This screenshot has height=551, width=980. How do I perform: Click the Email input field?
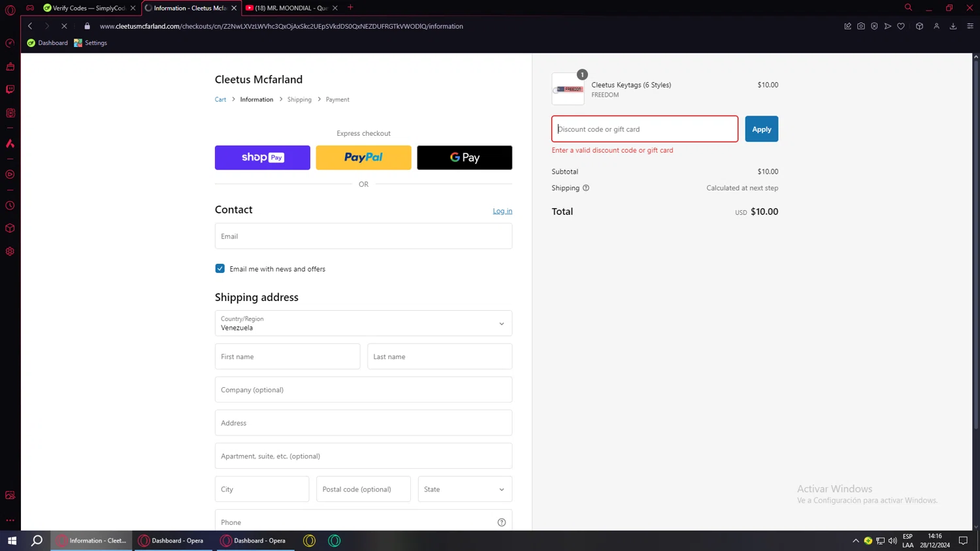pyautogui.click(x=363, y=236)
